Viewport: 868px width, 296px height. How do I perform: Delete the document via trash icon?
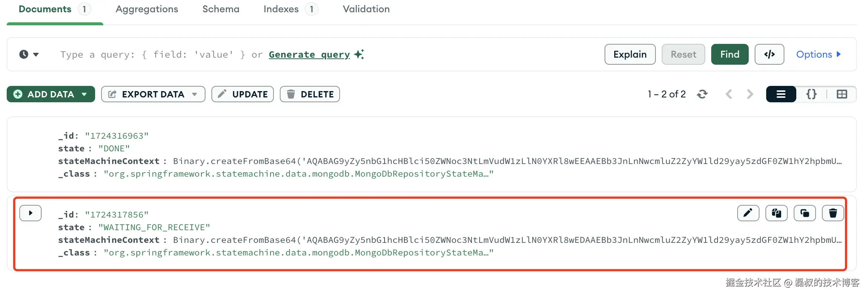click(x=833, y=213)
